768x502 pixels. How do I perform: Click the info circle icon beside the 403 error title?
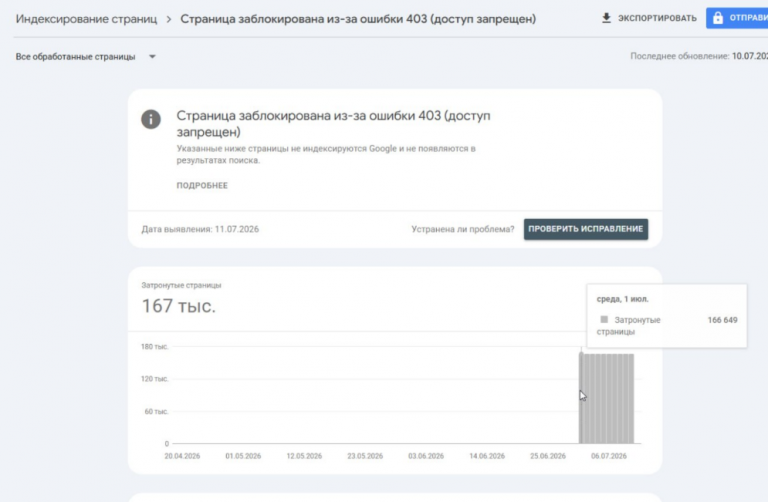pyautogui.click(x=151, y=119)
